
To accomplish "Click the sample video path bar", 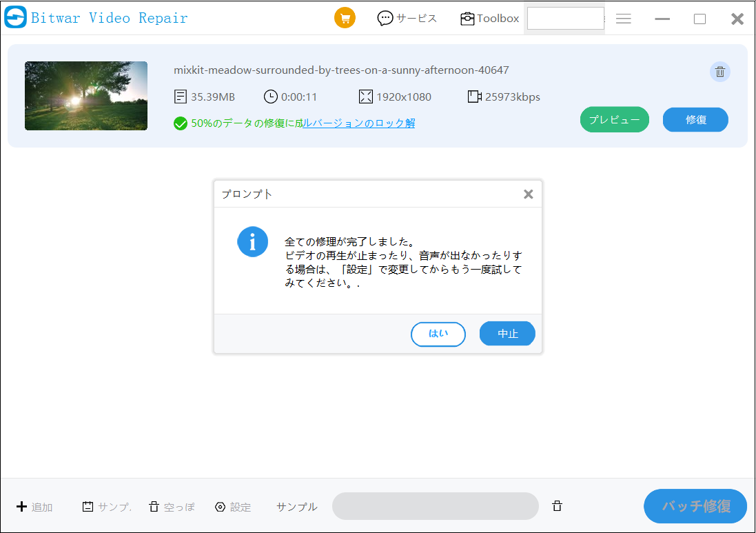I will (435, 506).
